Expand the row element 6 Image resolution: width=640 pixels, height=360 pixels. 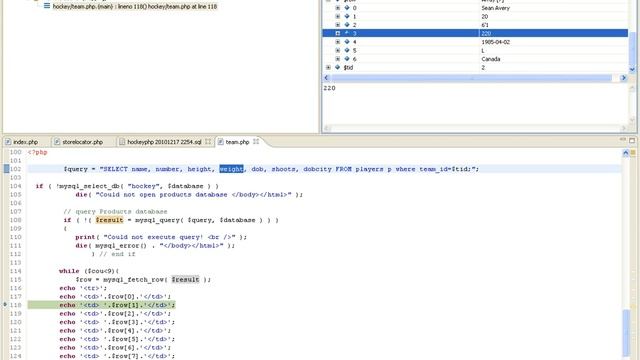click(x=338, y=59)
